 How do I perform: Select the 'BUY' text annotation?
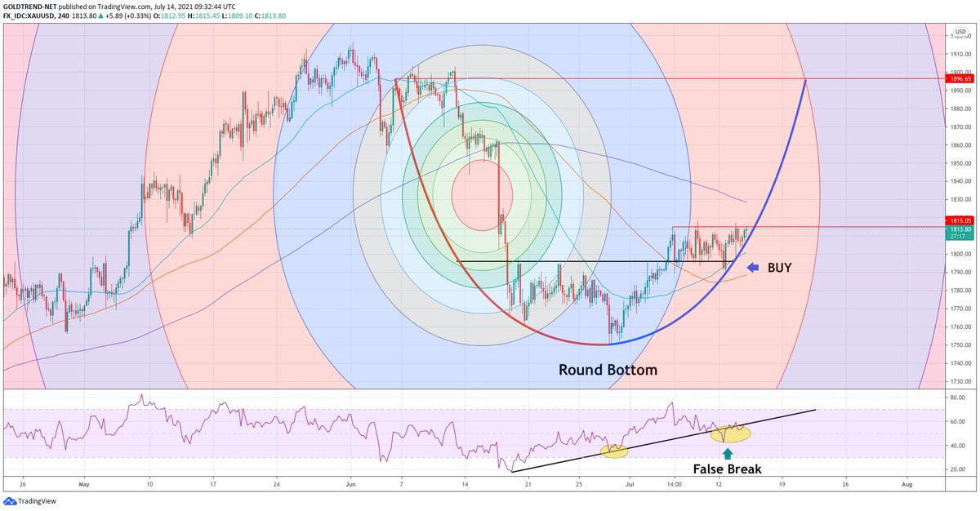[x=779, y=267]
